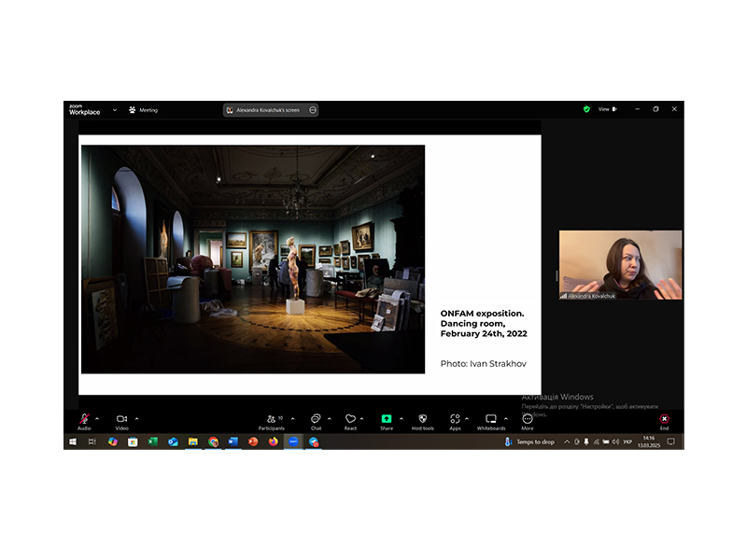The width and height of the screenshot is (747, 560).
Task: Expand the Zoom Workplace dropdown chevron
Action: pos(115,109)
